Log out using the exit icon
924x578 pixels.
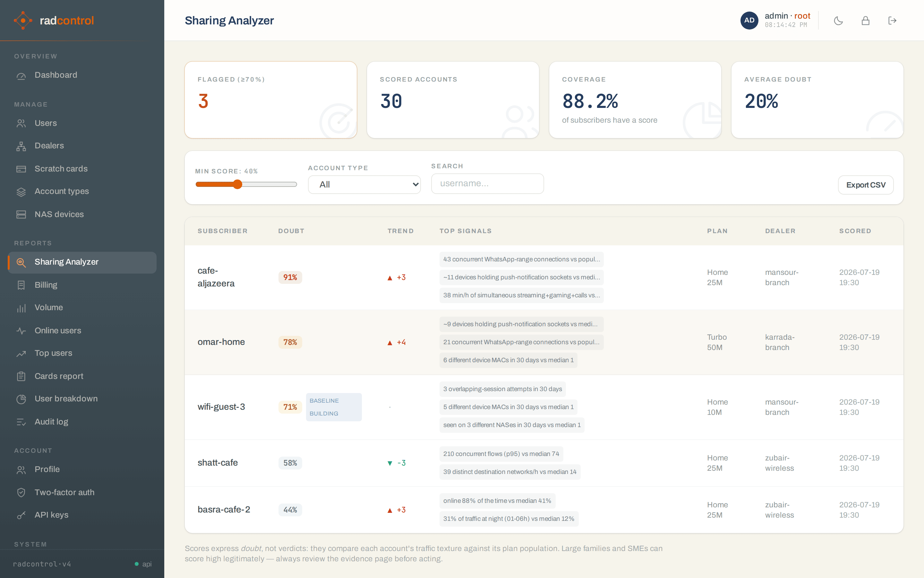(892, 21)
